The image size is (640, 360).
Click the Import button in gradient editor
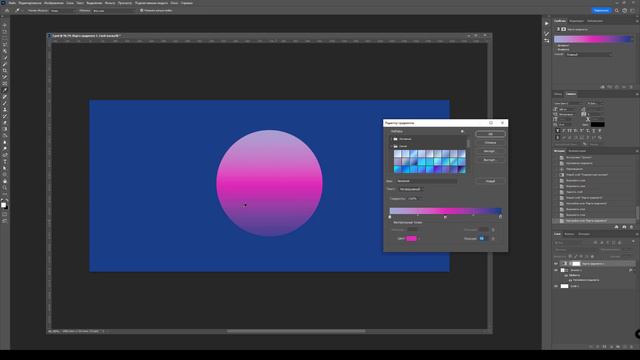tap(490, 151)
